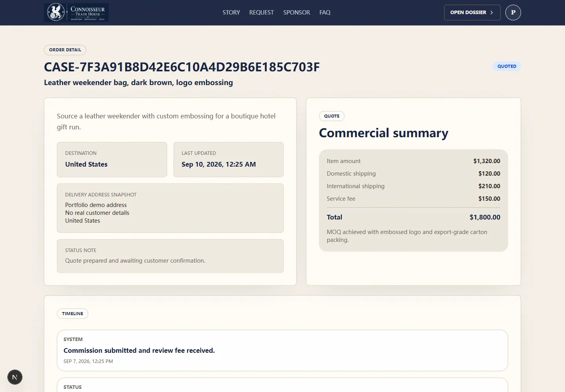Select the International shipping label

pos(355,186)
